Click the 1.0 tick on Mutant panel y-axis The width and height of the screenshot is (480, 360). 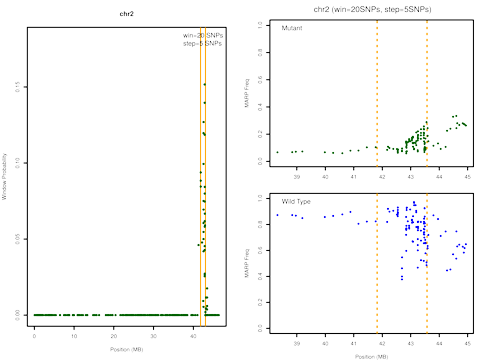(x=260, y=25)
